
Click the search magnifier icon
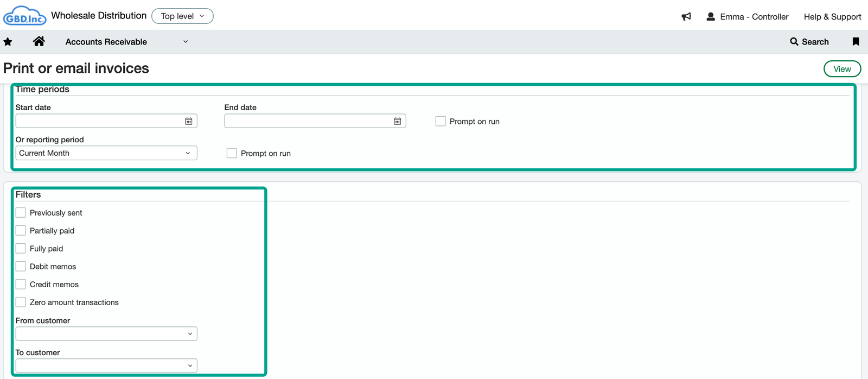[x=794, y=42]
